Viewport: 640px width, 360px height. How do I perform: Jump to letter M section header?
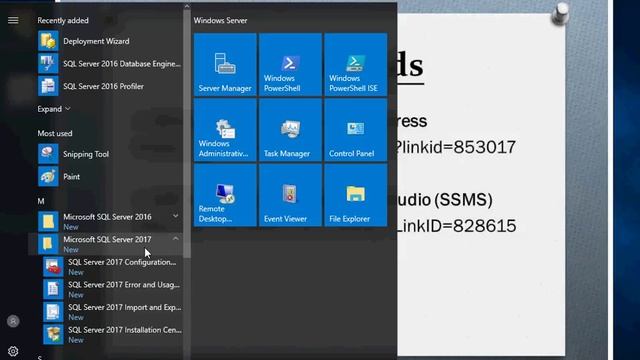point(41,201)
